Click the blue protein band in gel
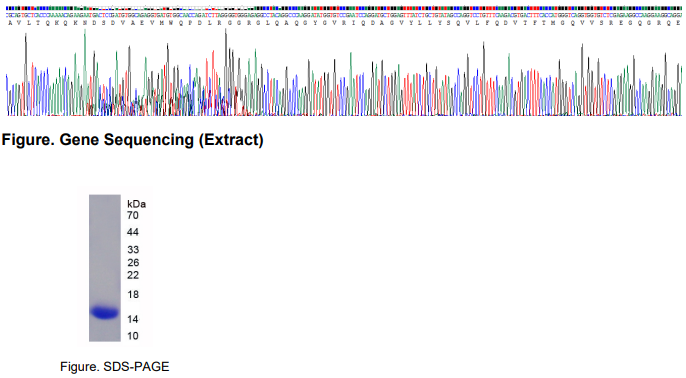This screenshot has width=686, height=378. tap(105, 312)
